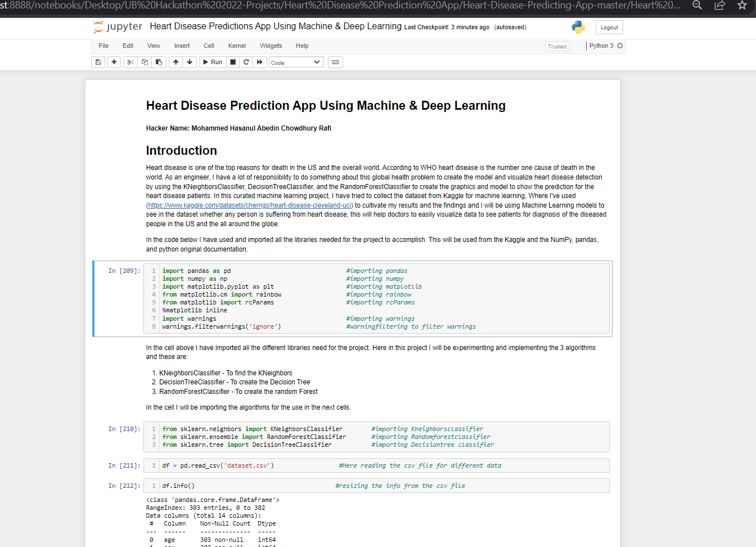The height and width of the screenshot is (547, 756).
Task: Open the View menu
Action: (x=154, y=46)
